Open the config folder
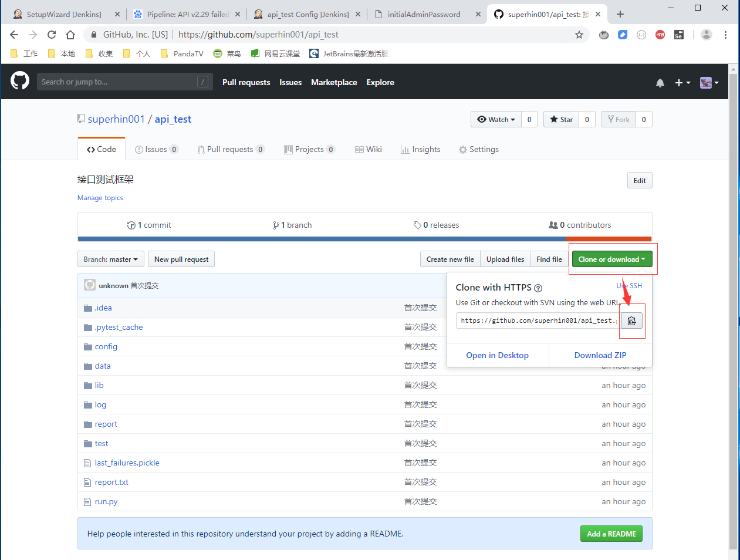 coord(106,346)
